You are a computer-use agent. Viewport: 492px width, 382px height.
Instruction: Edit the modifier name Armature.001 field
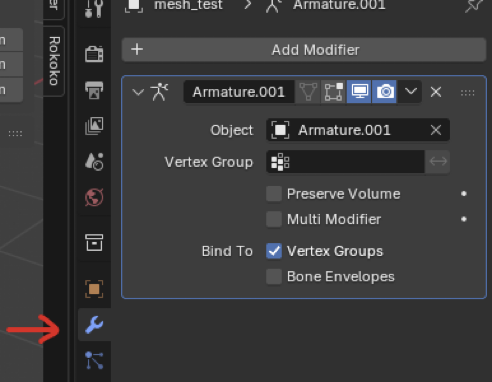239,92
